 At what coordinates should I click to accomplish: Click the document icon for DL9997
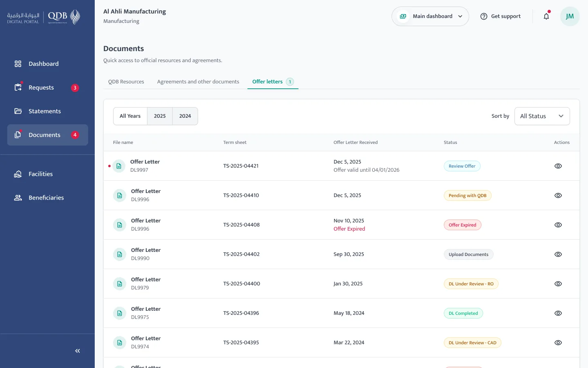click(x=119, y=166)
